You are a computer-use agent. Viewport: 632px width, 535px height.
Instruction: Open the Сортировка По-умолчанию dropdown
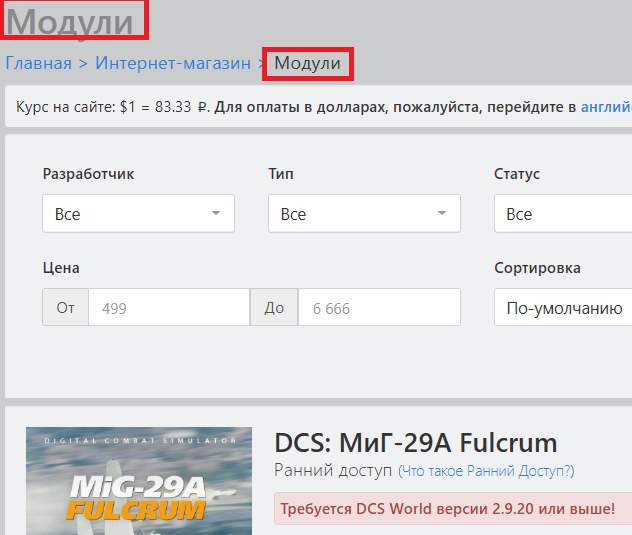[563, 307]
